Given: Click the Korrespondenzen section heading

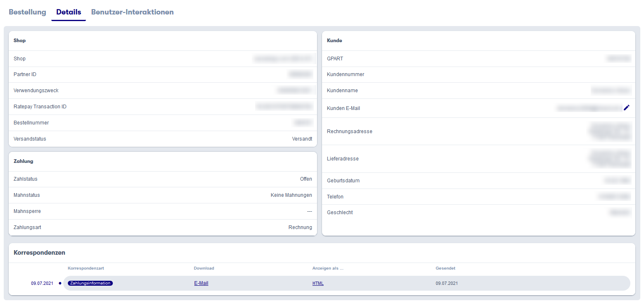Looking at the screenshot, I should coord(39,253).
